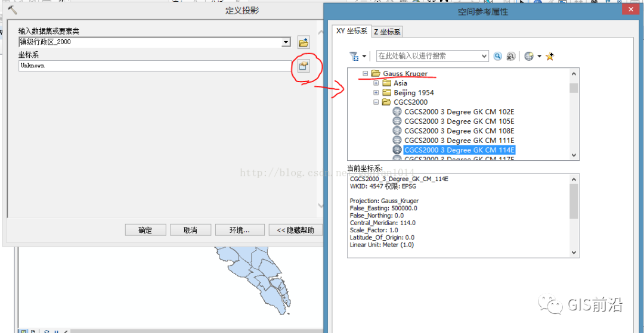
Task: Click the 取消 button
Action: tap(191, 230)
